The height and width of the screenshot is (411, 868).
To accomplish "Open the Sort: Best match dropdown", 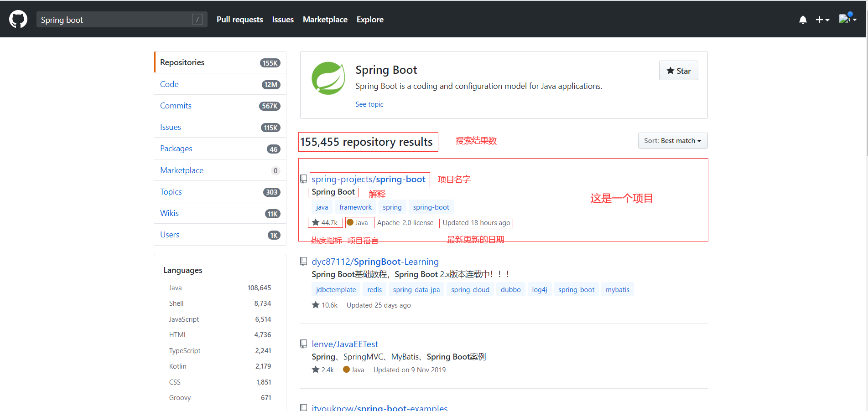I will click(673, 141).
